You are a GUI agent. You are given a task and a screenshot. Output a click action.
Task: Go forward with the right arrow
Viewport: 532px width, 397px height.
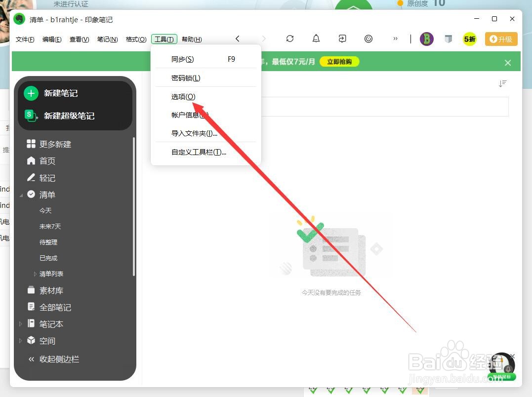264,39
